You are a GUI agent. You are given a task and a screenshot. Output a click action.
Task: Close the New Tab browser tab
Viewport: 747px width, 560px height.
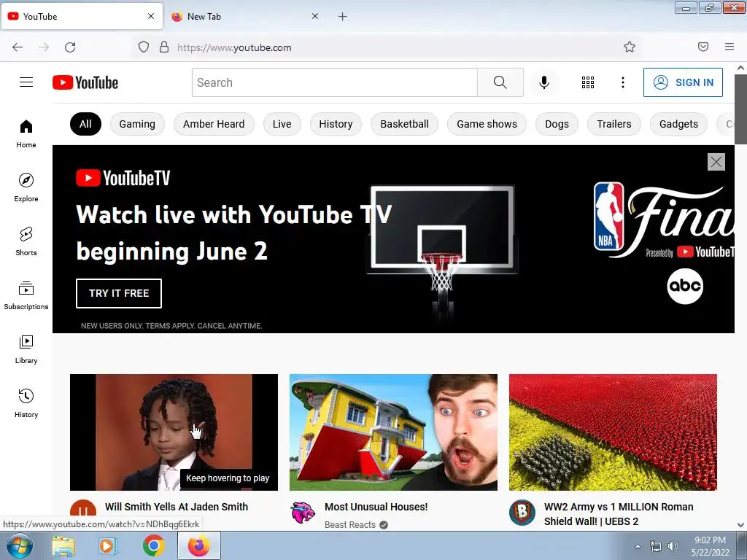pos(315,16)
